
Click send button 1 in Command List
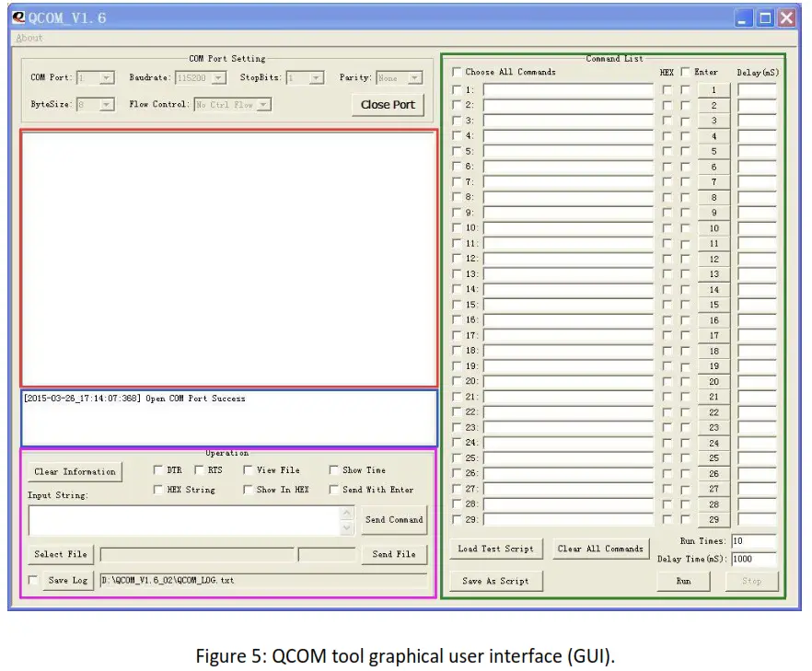point(713,90)
